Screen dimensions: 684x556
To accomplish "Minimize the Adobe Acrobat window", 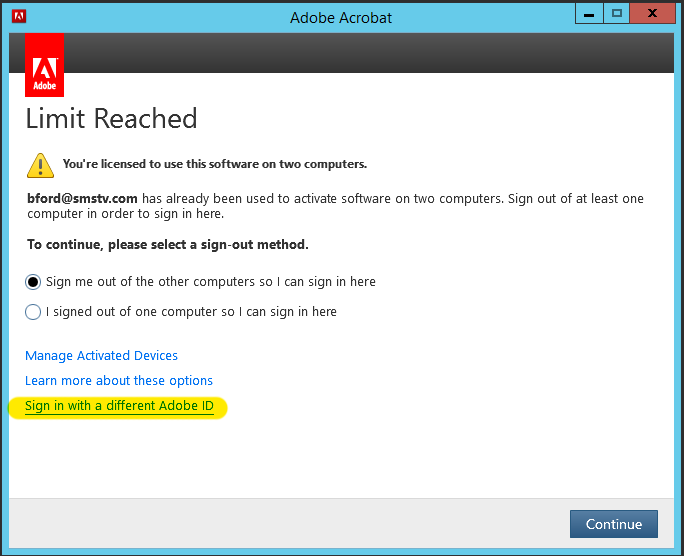I will coord(589,14).
